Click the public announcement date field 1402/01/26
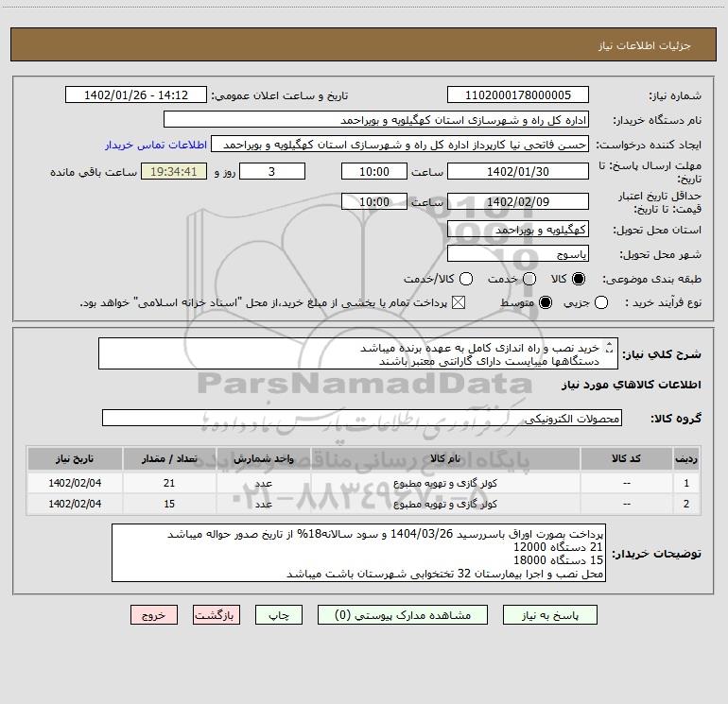The image size is (728, 704). 136,95
